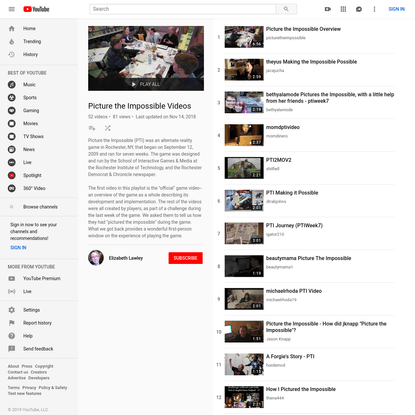Click the Help question mark icon

coord(12,336)
